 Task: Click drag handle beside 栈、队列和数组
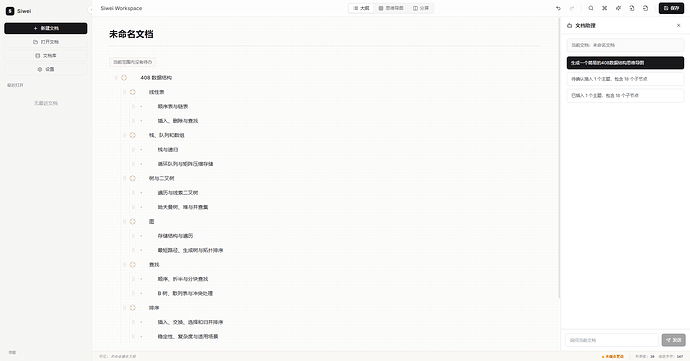click(x=125, y=135)
